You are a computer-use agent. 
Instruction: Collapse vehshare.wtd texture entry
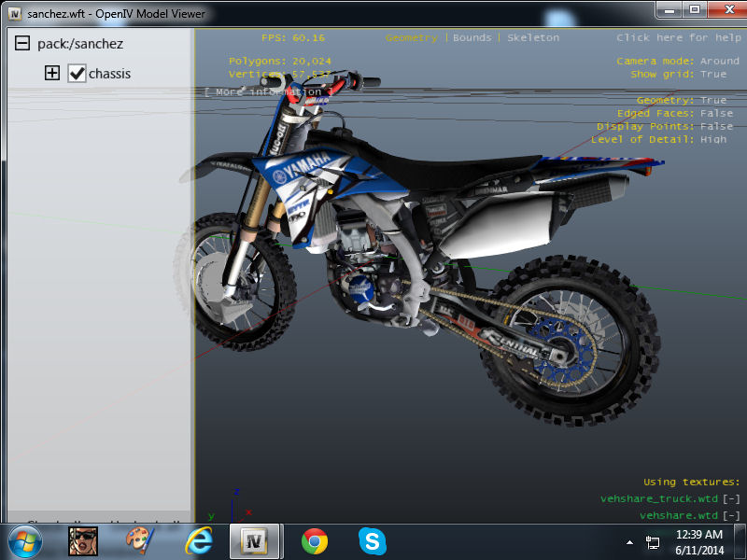coord(731,516)
